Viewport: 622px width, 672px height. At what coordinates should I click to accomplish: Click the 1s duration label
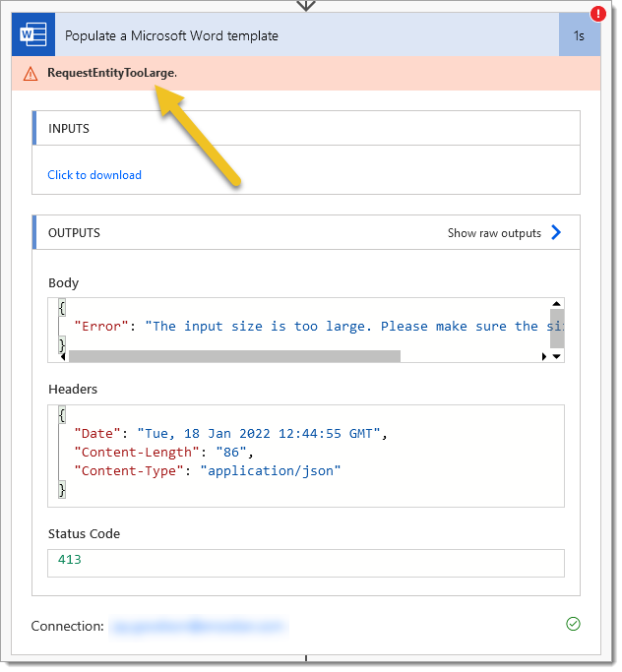coord(579,36)
